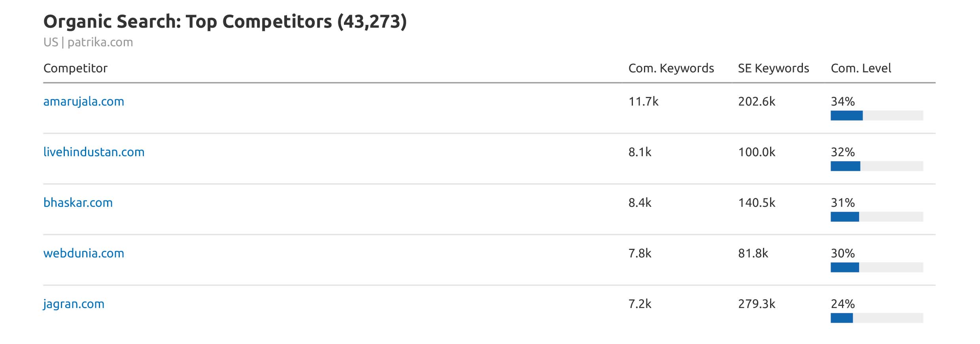Click the jagran.com 24% competition bar
This screenshot has height=344, width=980.
click(x=876, y=318)
